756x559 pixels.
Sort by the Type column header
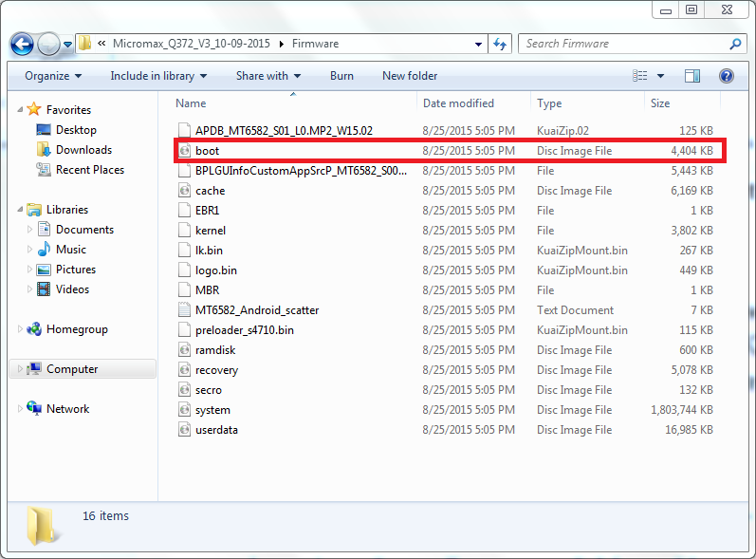point(549,103)
